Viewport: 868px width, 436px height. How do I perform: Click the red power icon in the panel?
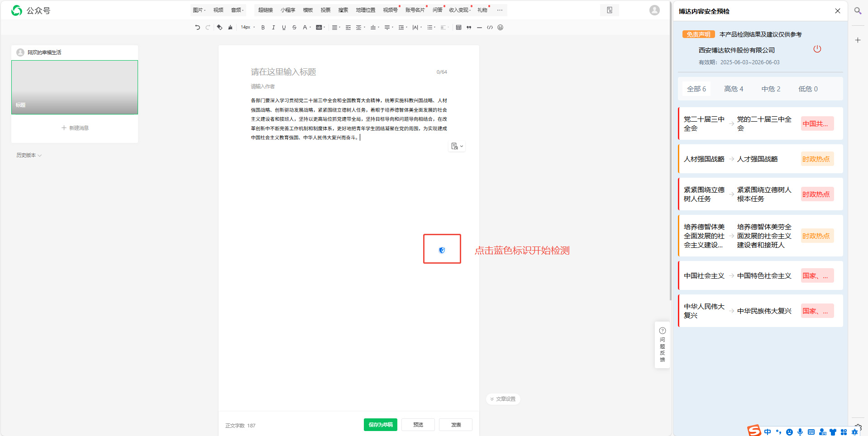click(817, 49)
